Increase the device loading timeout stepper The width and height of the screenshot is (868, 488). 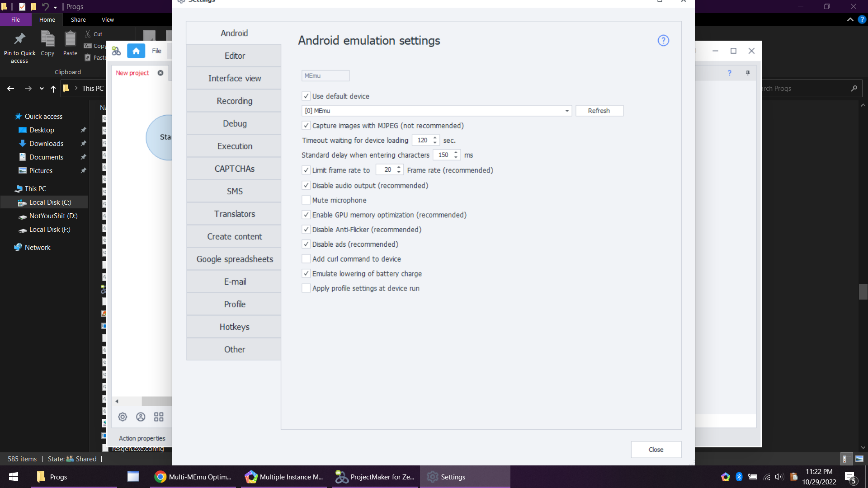pos(435,138)
